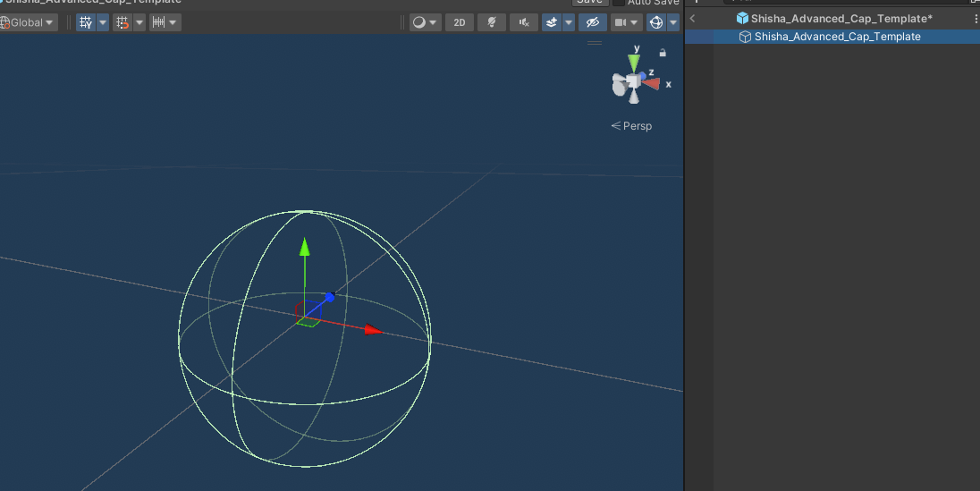The height and width of the screenshot is (491, 980).
Task: Go back using hierarchy prefab back arrow
Action: (x=692, y=19)
